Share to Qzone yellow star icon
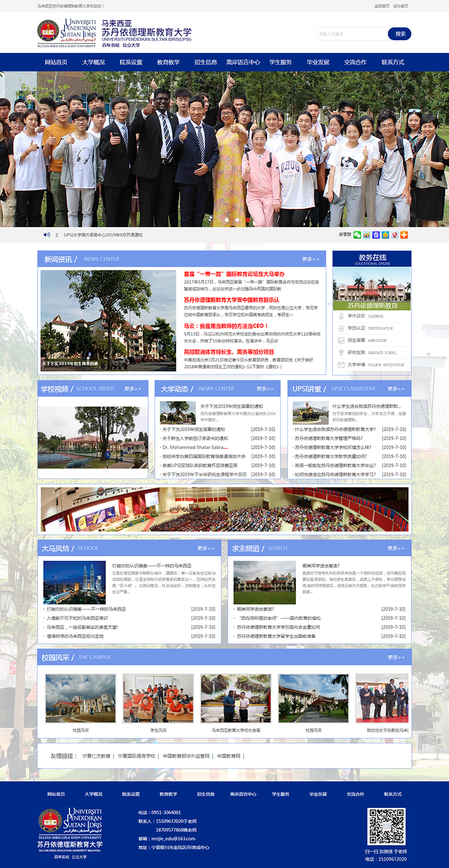 (x=385, y=235)
